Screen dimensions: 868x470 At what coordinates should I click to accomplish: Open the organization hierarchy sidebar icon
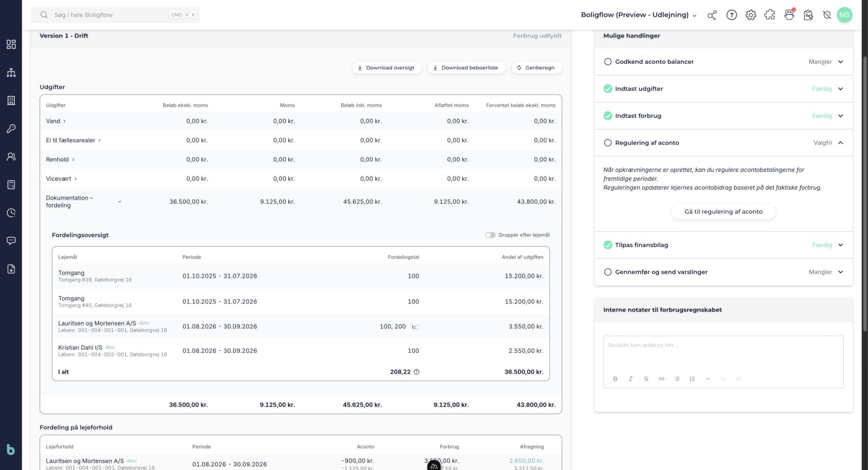point(11,72)
